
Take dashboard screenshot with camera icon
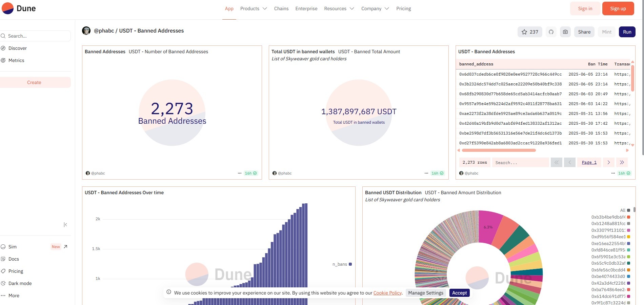565,32
